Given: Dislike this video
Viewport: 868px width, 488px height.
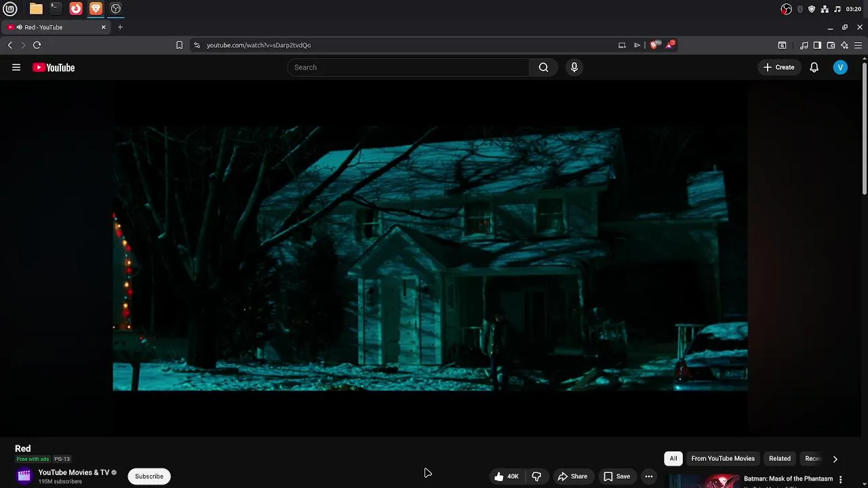Looking at the screenshot, I should coord(536,476).
